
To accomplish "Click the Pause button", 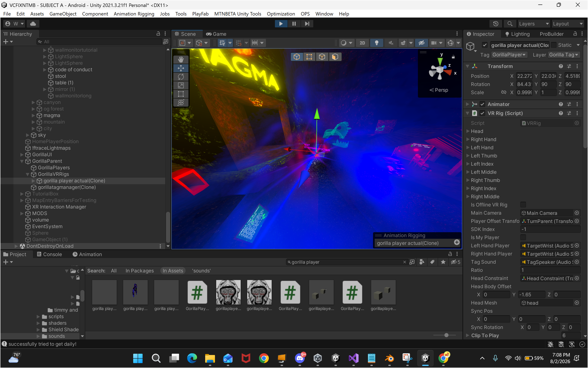I will tap(294, 24).
